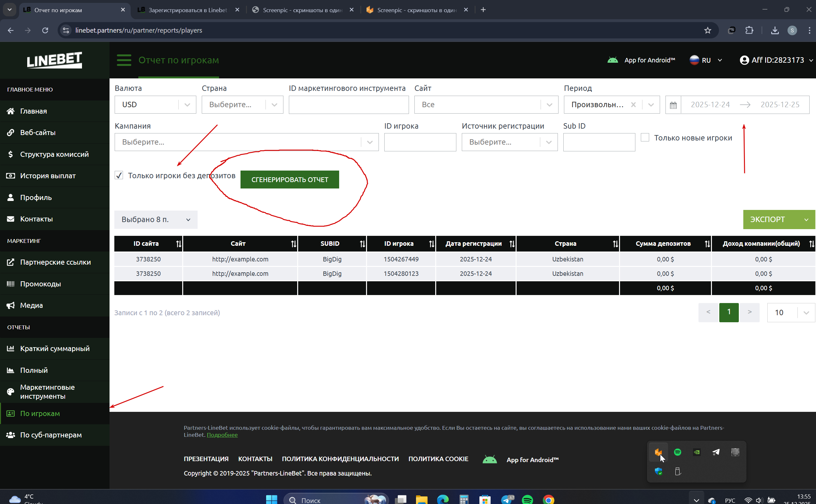Image resolution: width=816 pixels, height=504 pixels.
Task: Clear the Произвольный period with X icon
Action: tap(633, 105)
